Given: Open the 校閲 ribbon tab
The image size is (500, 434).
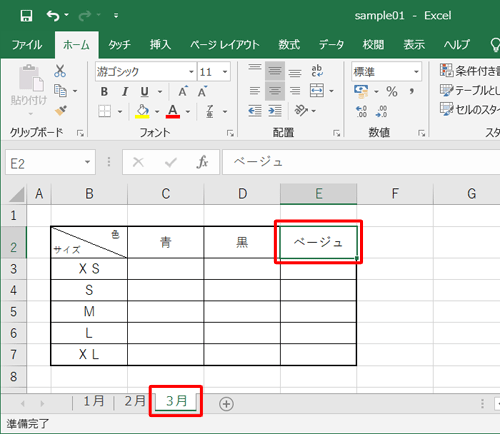Looking at the screenshot, I should pos(373,45).
